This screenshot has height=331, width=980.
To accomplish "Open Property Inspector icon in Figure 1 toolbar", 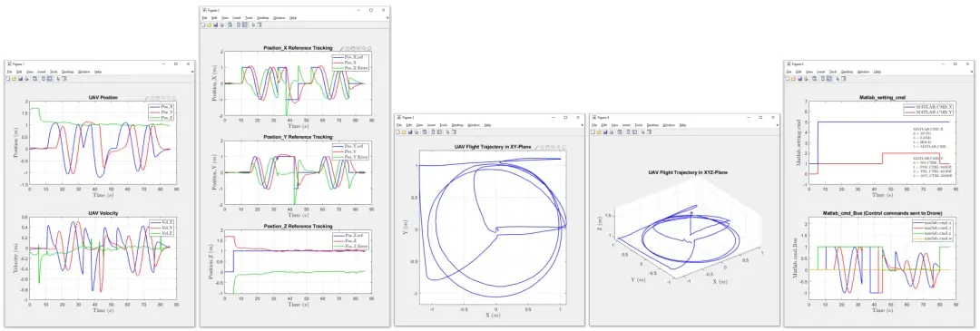I will click(x=64, y=79).
